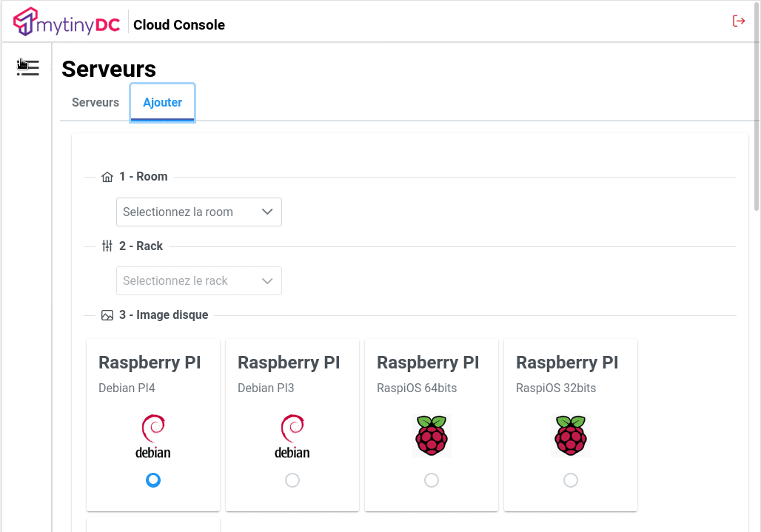Screen dimensions: 761x532
Task: Switch to the Serveurs tab
Action: tap(95, 102)
